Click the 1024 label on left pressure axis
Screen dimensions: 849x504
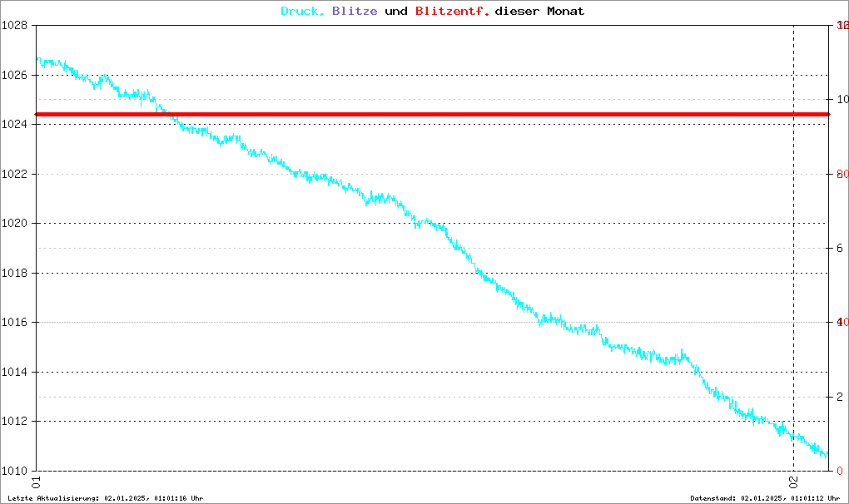point(15,125)
